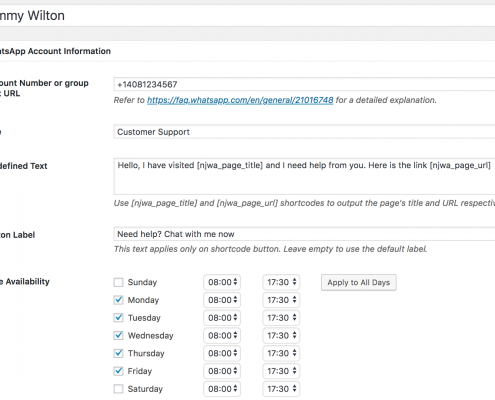Open Thursday start time 08:00 dropdown
The image size is (495, 400).
click(x=222, y=353)
